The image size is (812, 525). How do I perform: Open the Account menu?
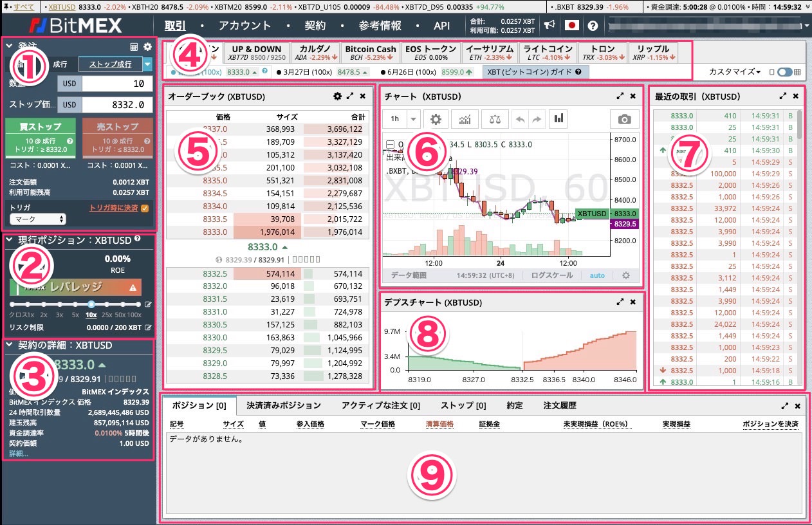[245, 26]
